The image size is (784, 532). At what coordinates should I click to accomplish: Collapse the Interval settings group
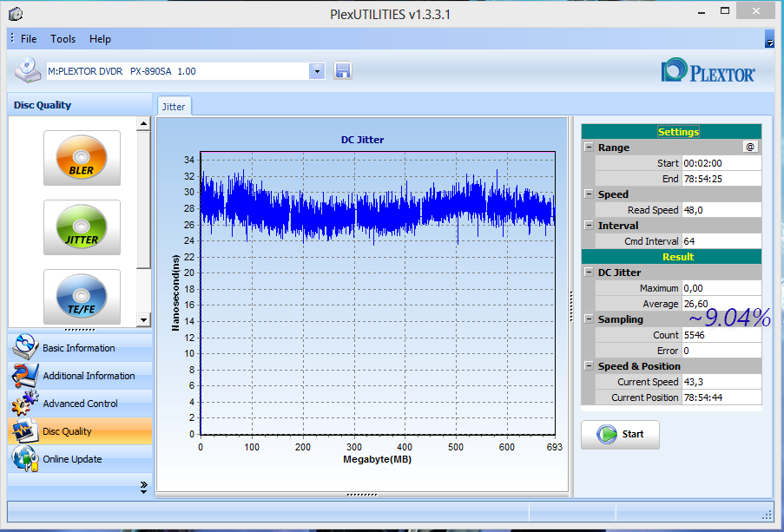589,225
